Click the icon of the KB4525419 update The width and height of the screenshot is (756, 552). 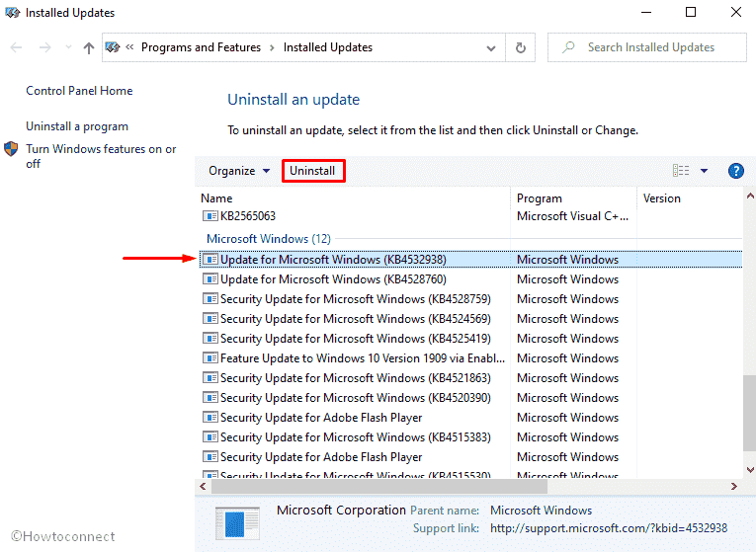(x=210, y=339)
